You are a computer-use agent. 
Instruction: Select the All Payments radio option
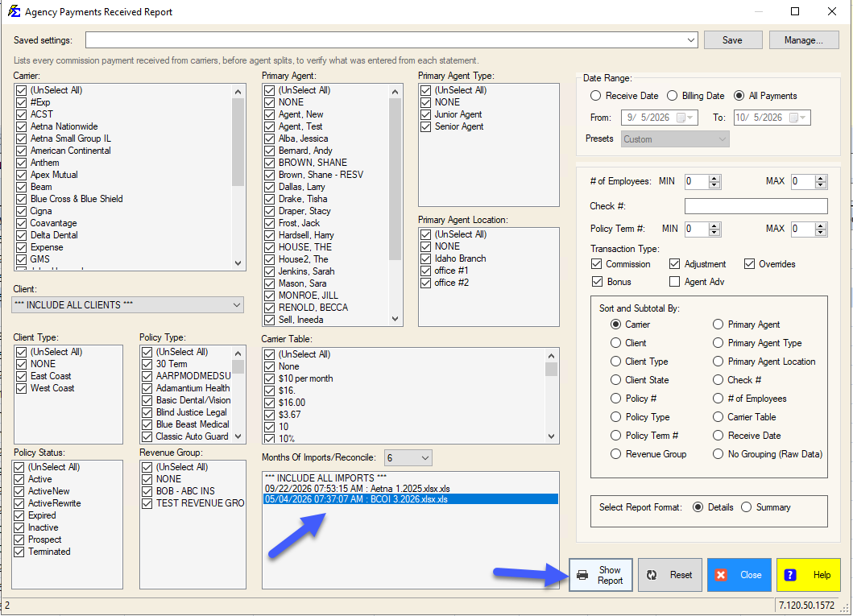(739, 96)
